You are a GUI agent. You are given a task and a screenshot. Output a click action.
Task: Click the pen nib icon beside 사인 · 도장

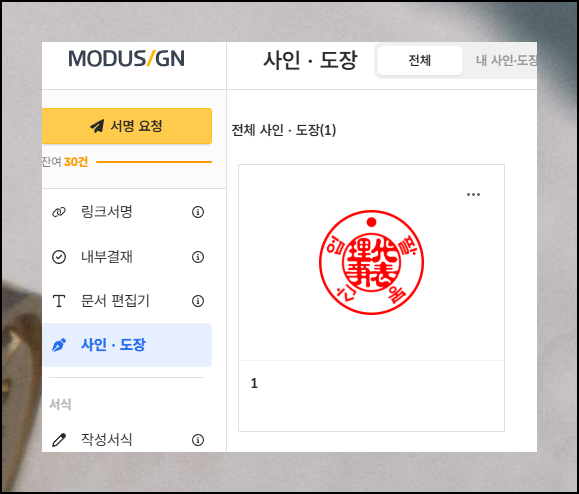coord(59,345)
